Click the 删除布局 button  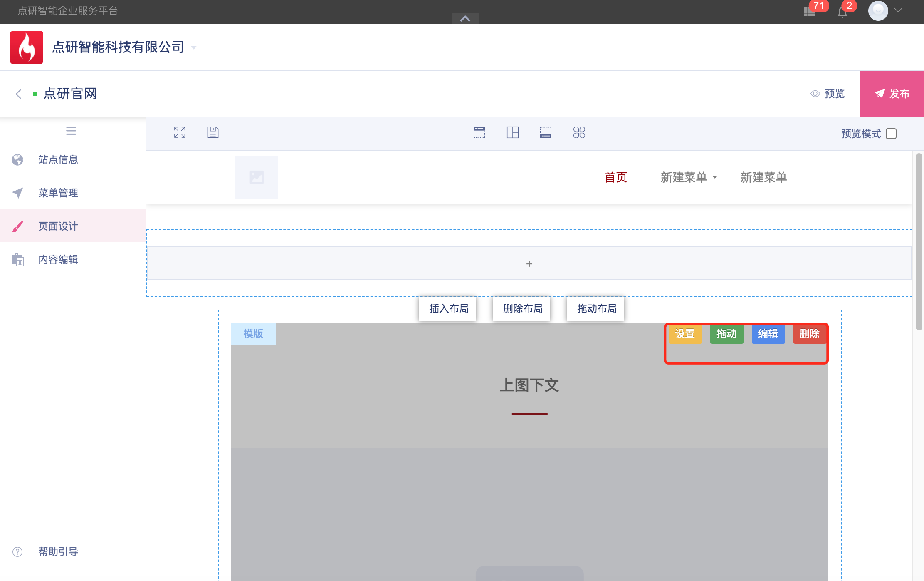pos(522,308)
